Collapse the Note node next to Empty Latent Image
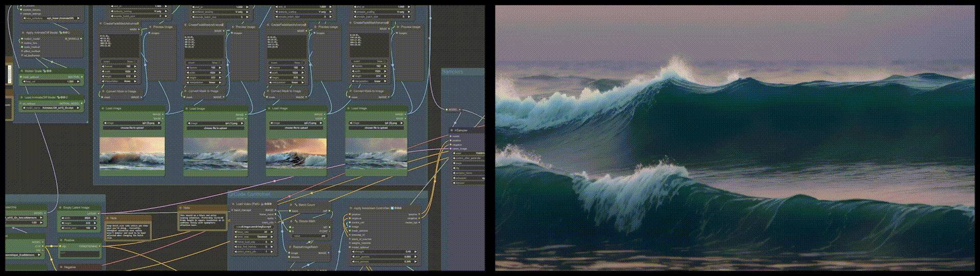 [x=107, y=218]
